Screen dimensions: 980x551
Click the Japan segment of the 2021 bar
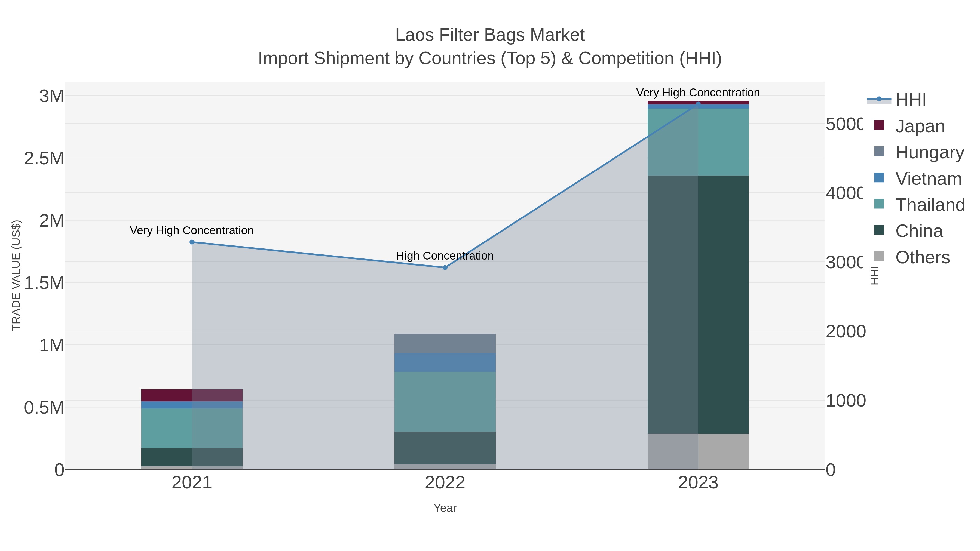(x=192, y=395)
